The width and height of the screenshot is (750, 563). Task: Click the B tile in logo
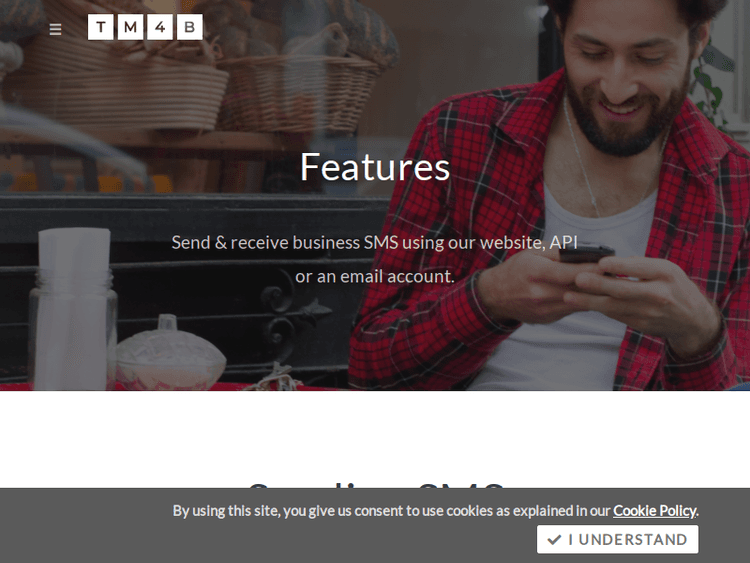coord(189,27)
